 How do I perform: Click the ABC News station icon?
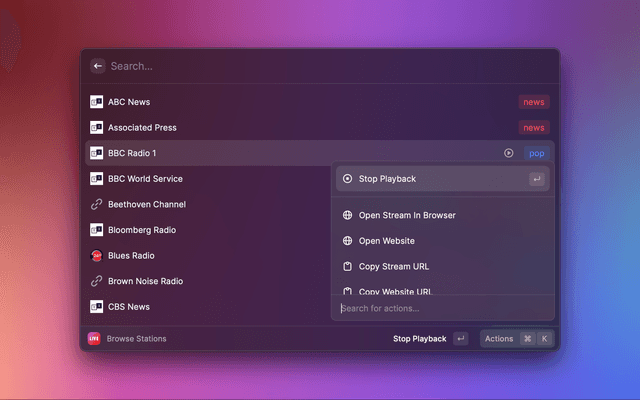pos(97,102)
